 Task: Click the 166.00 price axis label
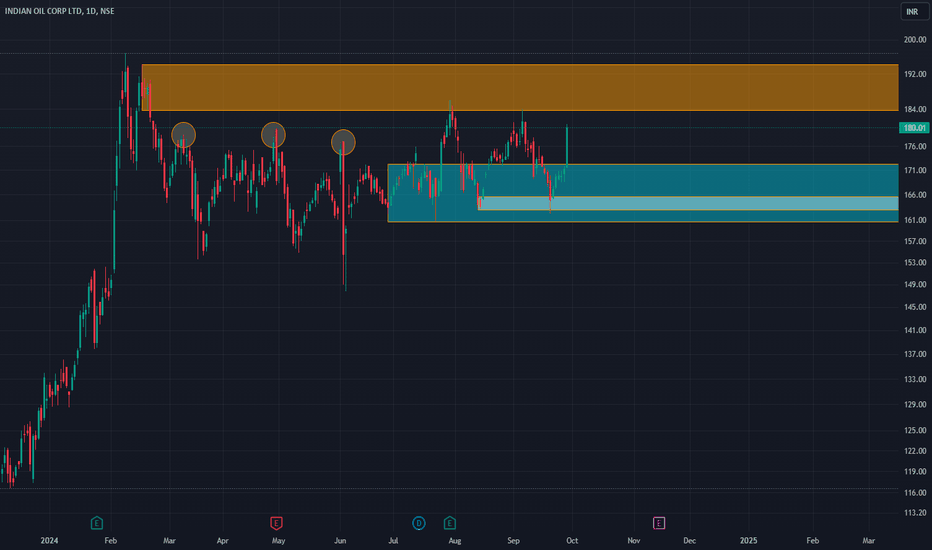tap(915, 195)
